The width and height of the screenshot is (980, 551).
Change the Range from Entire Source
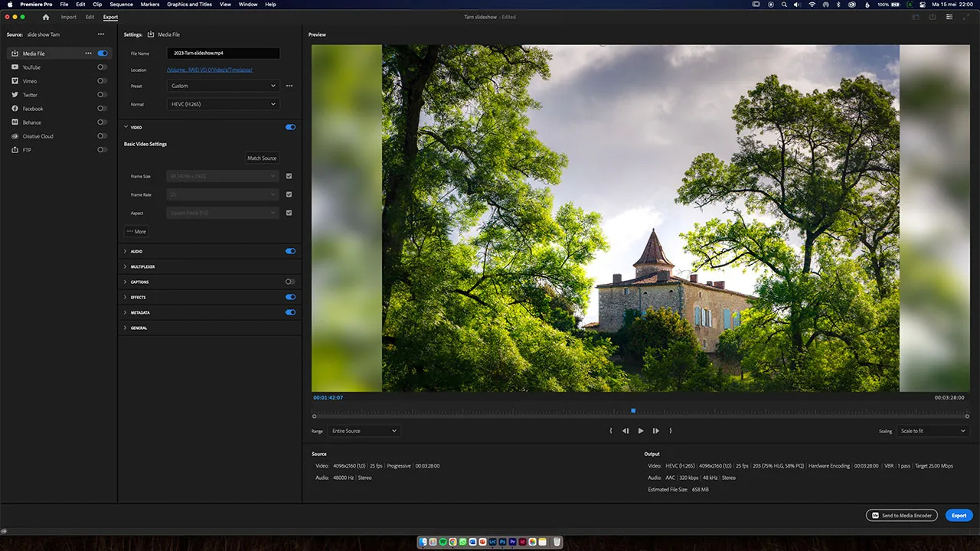coord(364,431)
